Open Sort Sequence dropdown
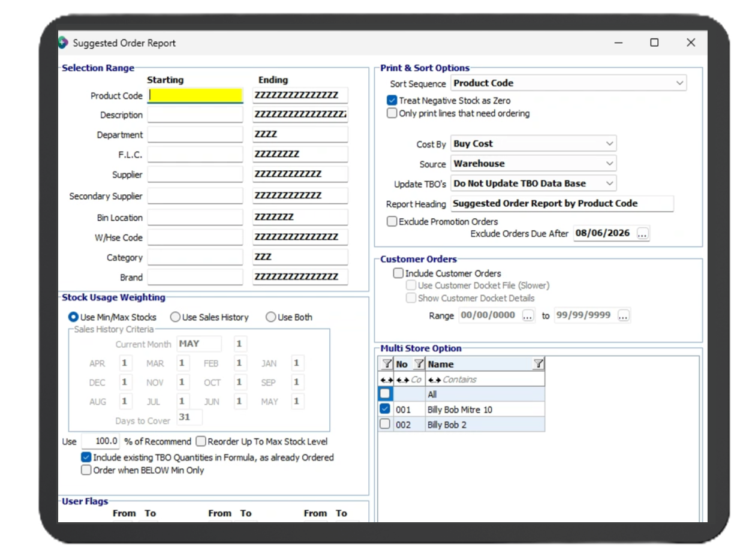This screenshot has height=560, width=743. (568, 83)
